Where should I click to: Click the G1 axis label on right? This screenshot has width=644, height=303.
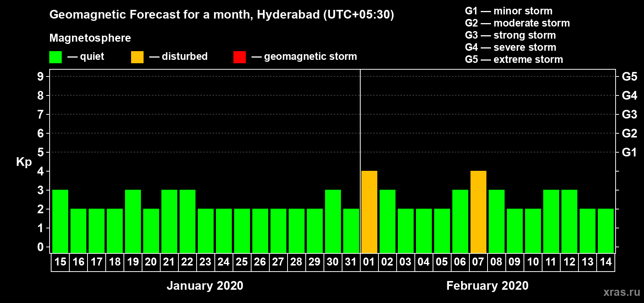(x=630, y=152)
